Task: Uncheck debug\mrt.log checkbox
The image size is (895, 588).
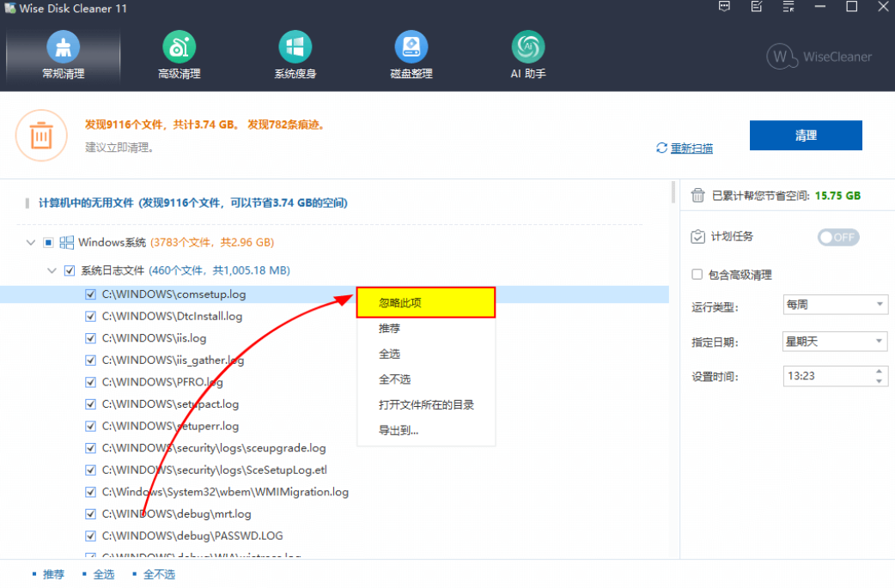Action: tap(90, 514)
